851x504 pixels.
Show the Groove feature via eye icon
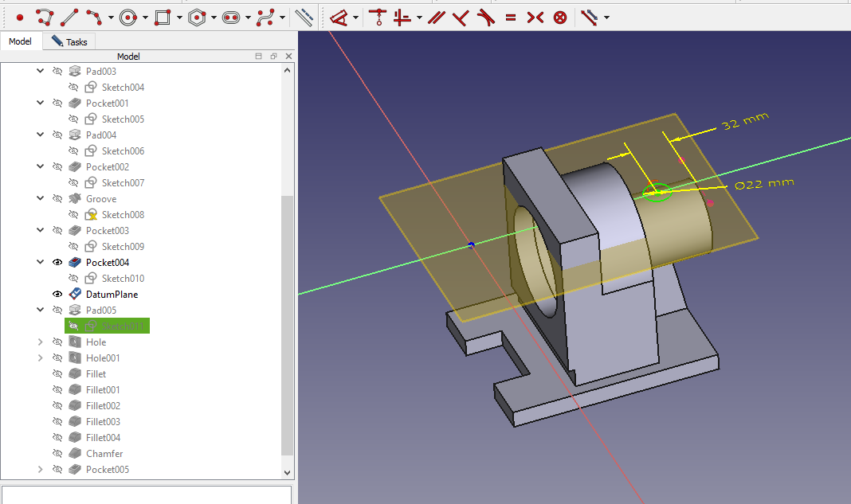point(57,198)
